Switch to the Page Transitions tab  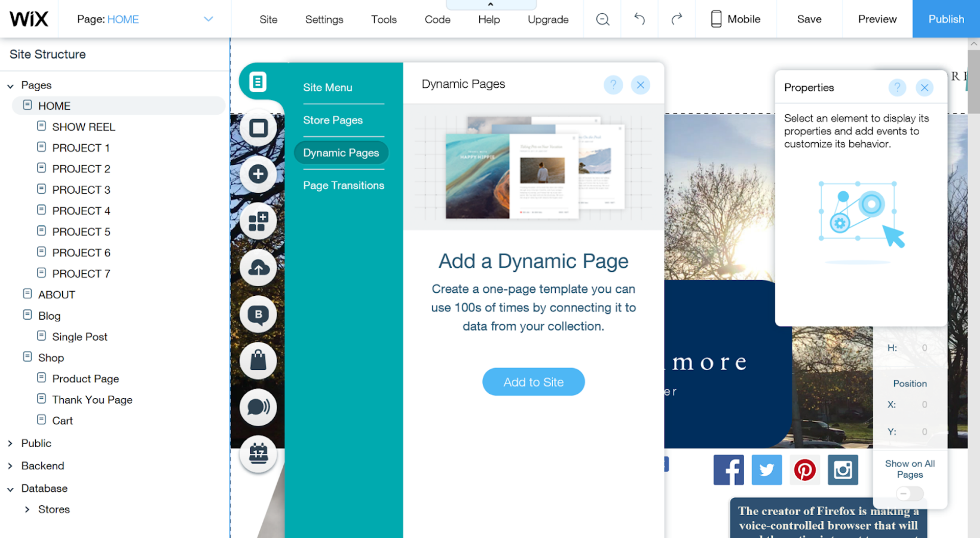[344, 185]
